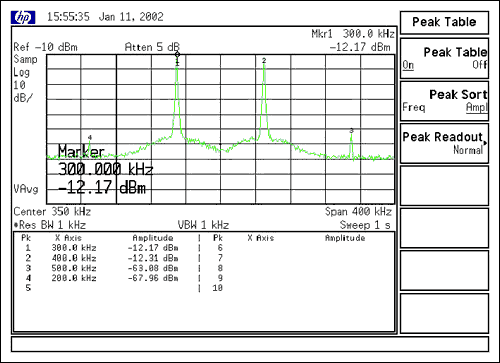This screenshot has height=363, width=500.
Task: Click the Span 400 kHz label
Action: click(358, 212)
